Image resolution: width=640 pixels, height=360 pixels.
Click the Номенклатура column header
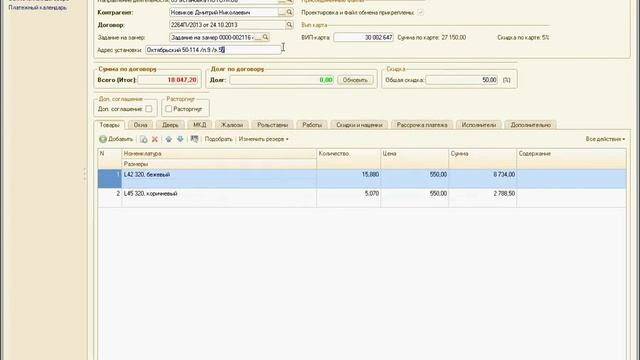tap(219, 154)
